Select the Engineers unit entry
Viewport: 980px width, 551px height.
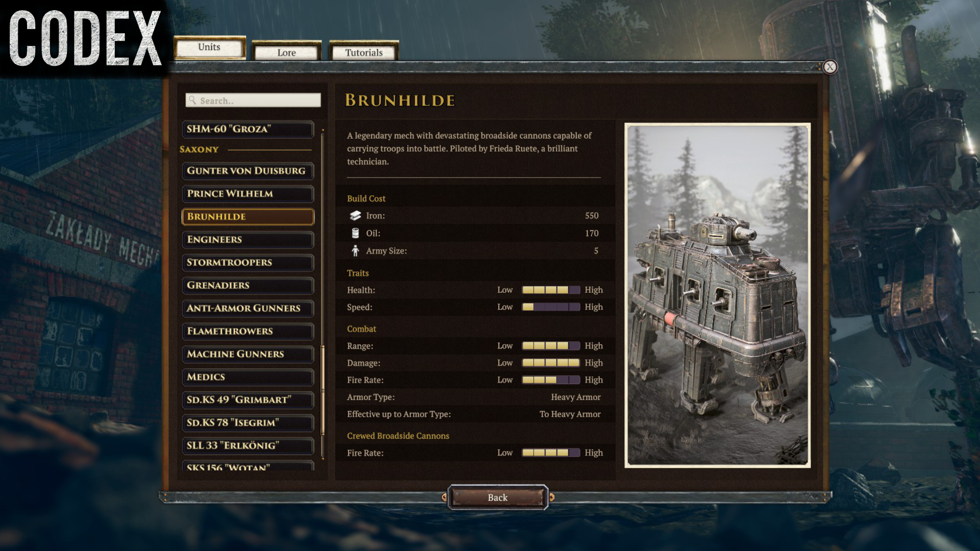(x=248, y=240)
